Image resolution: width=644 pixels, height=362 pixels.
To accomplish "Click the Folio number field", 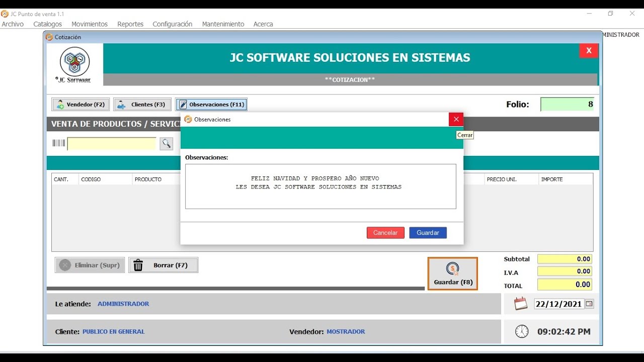I will [x=568, y=105].
